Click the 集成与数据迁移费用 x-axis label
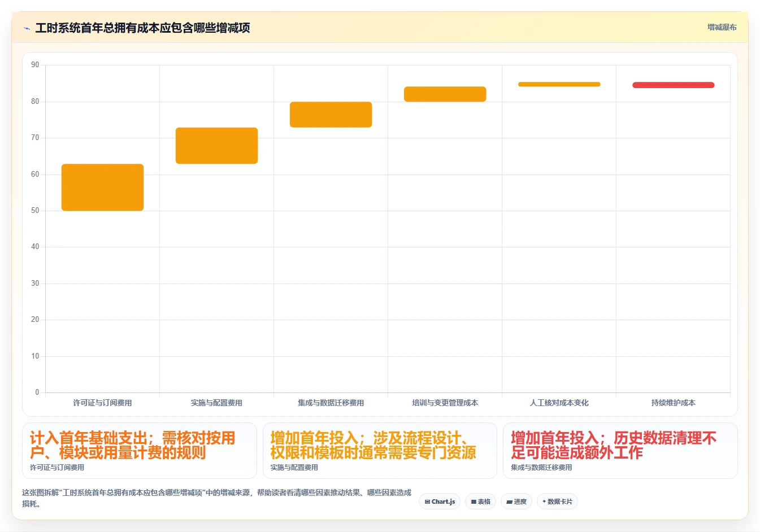Viewport: 760px width, 532px height. click(x=331, y=403)
